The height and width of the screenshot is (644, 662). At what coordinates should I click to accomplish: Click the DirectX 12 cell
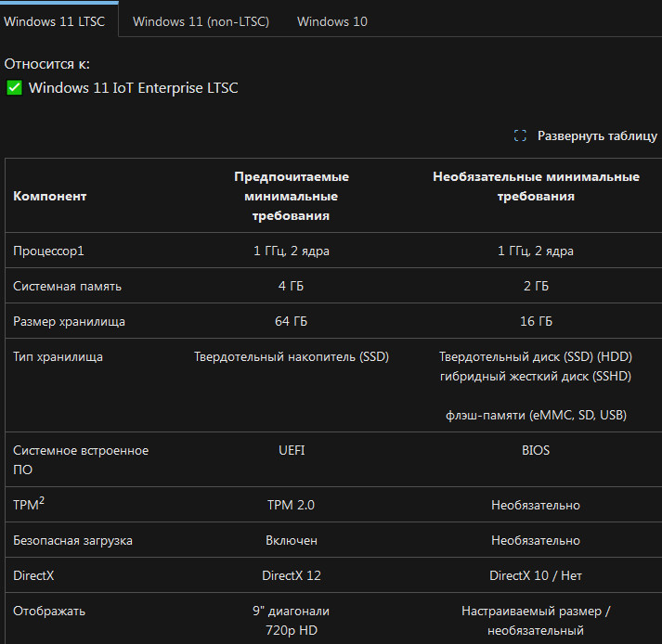point(292,575)
